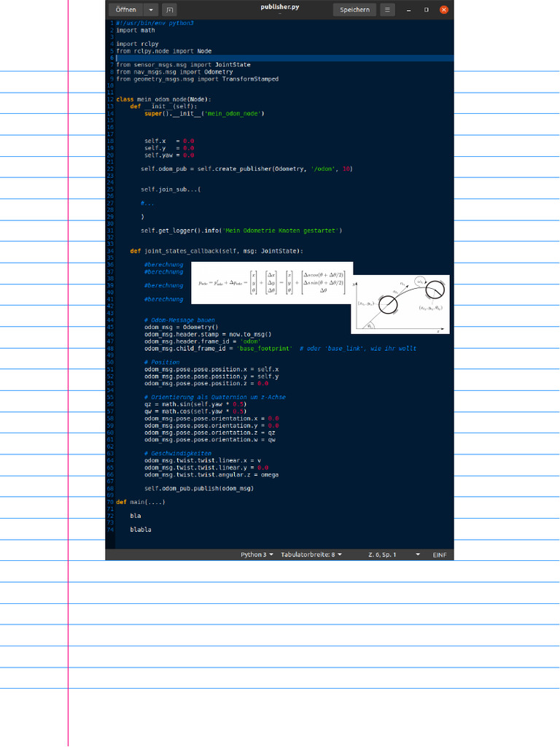The height and width of the screenshot is (747, 560).
Task: Click the 'Orientierung als Quaternion' comment
Action: click(215, 398)
